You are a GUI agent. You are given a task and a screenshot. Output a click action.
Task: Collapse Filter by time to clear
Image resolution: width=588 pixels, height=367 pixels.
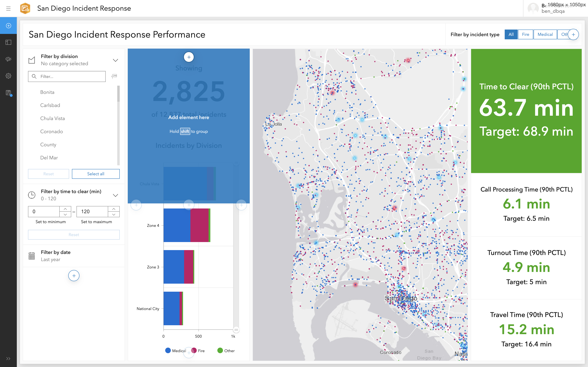pos(115,195)
